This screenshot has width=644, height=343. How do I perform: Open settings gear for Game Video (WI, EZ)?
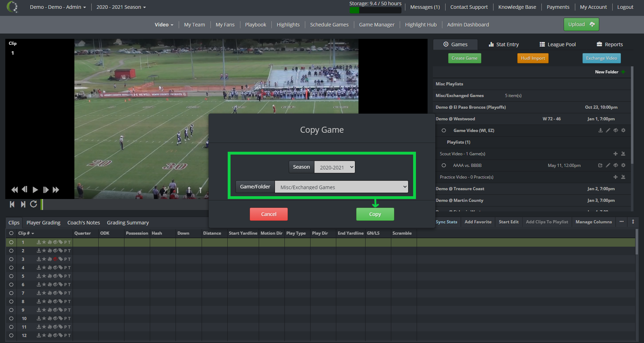(x=623, y=130)
